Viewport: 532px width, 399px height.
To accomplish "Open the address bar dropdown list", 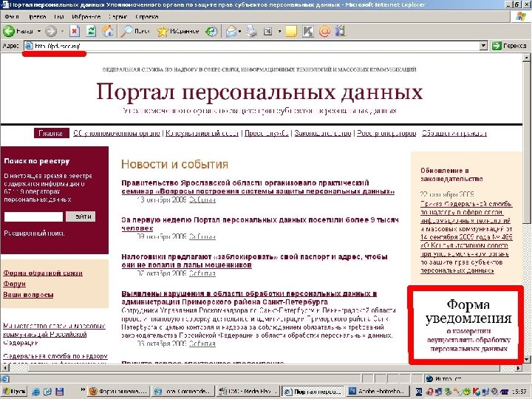I will click(483, 46).
